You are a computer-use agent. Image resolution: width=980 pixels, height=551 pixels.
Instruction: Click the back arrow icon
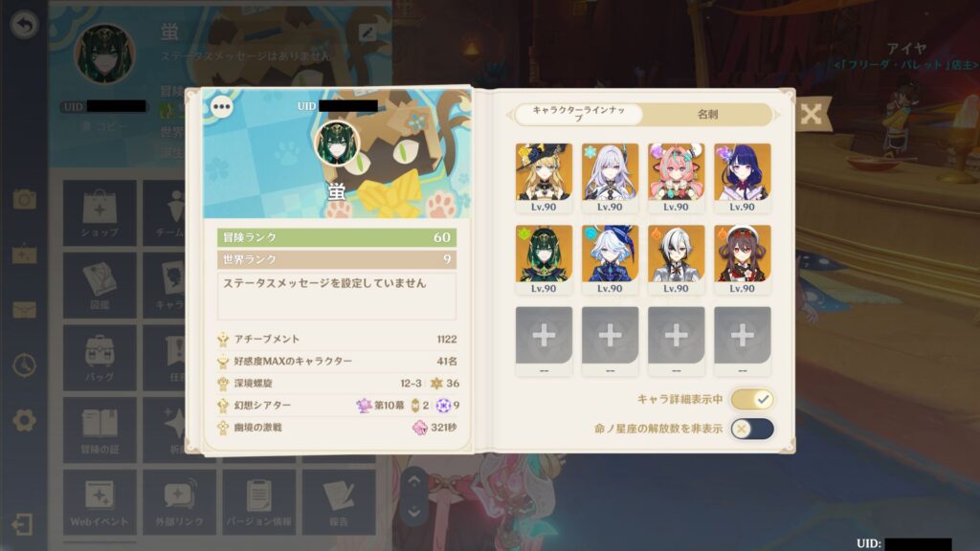24,25
